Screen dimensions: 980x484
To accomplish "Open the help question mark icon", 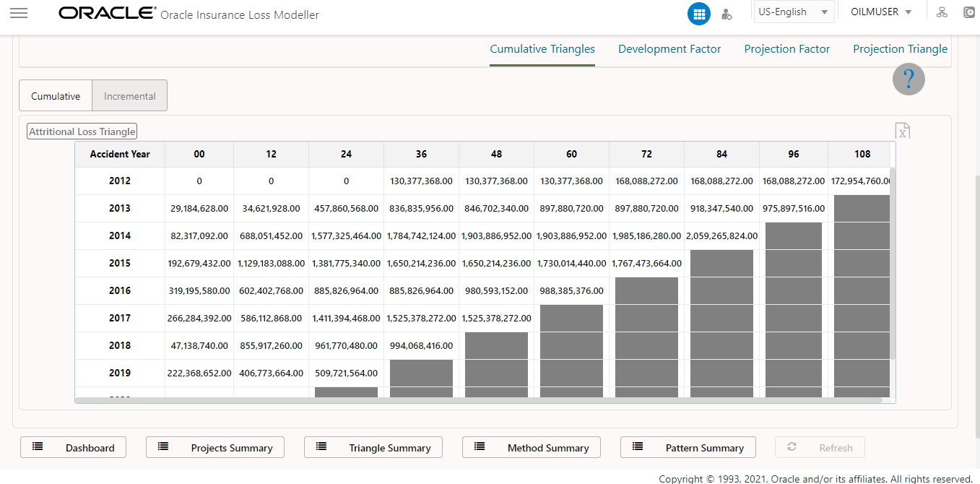I will [x=909, y=79].
